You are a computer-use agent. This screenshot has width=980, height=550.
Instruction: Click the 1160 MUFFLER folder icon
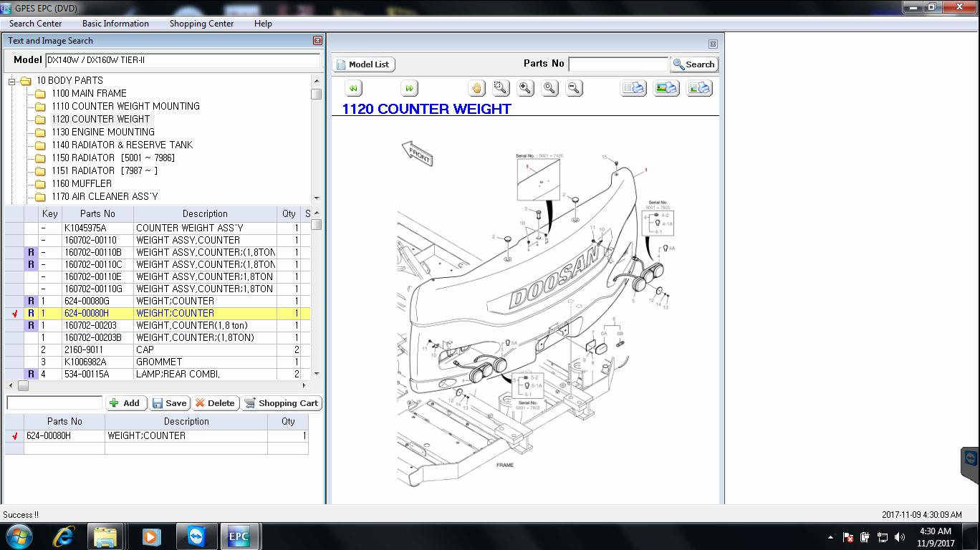(x=40, y=184)
